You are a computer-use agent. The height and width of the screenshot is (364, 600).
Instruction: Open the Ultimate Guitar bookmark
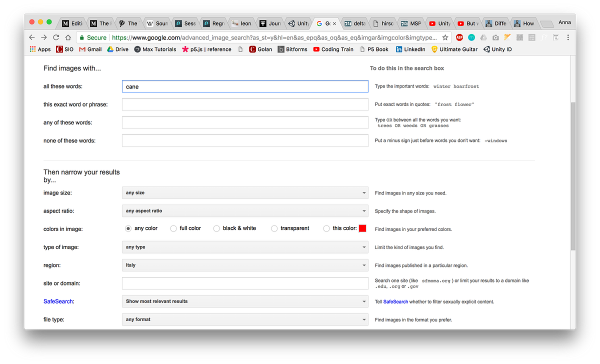pyautogui.click(x=454, y=49)
